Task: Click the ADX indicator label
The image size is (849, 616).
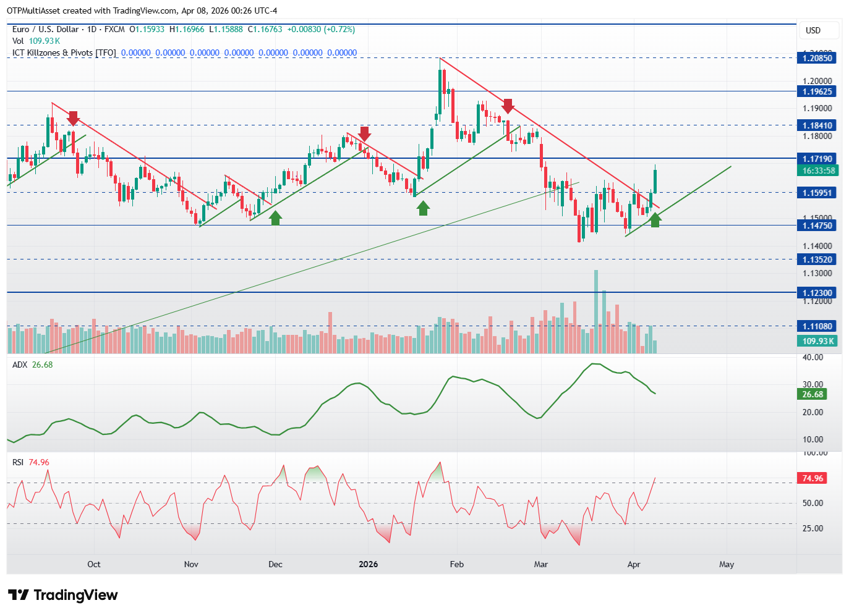Action: click(x=20, y=365)
